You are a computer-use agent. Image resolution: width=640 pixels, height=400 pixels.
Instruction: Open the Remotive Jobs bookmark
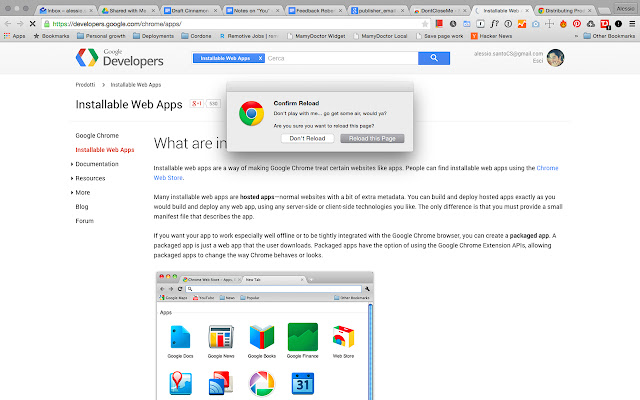pyautogui.click(x=249, y=36)
